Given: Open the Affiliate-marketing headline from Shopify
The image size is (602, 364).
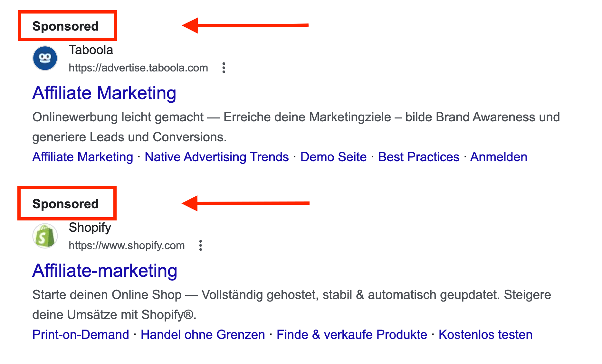Looking at the screenshot, I should 104,271.
